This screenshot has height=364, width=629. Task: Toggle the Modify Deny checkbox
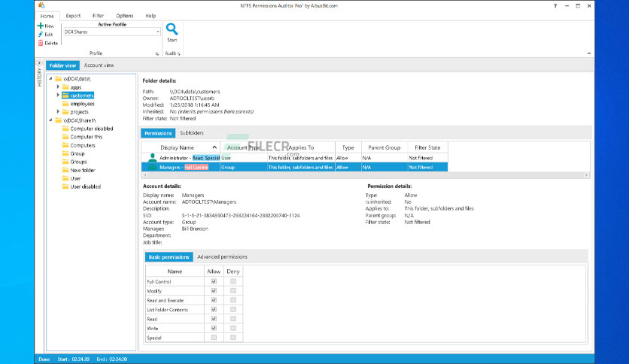point(233,290)
